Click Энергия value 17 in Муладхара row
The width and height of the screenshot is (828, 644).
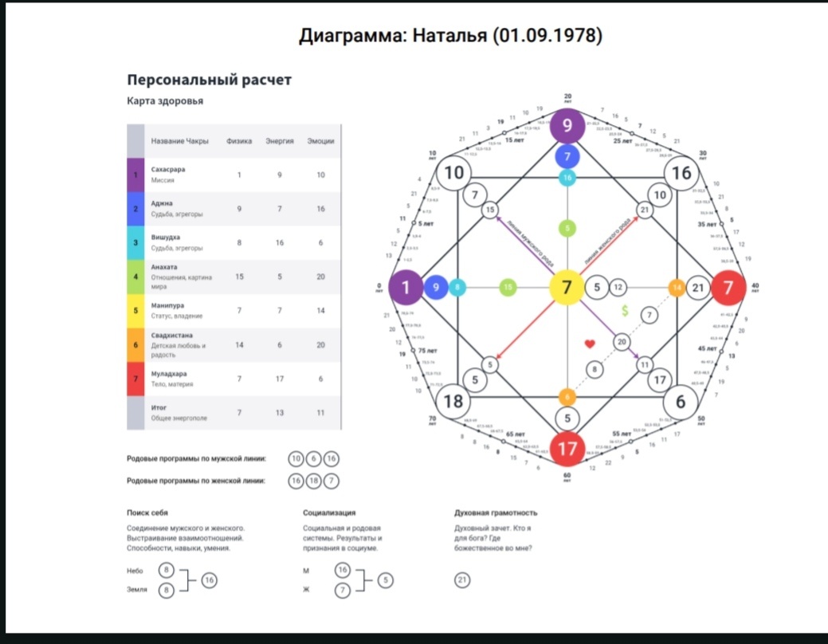pyautogui.click(x=280, y=379)
